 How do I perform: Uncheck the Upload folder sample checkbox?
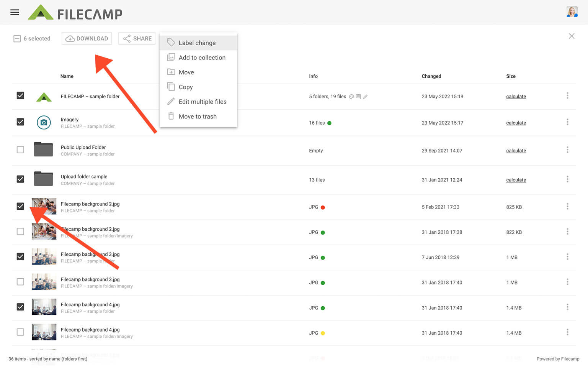coord(20,179)
